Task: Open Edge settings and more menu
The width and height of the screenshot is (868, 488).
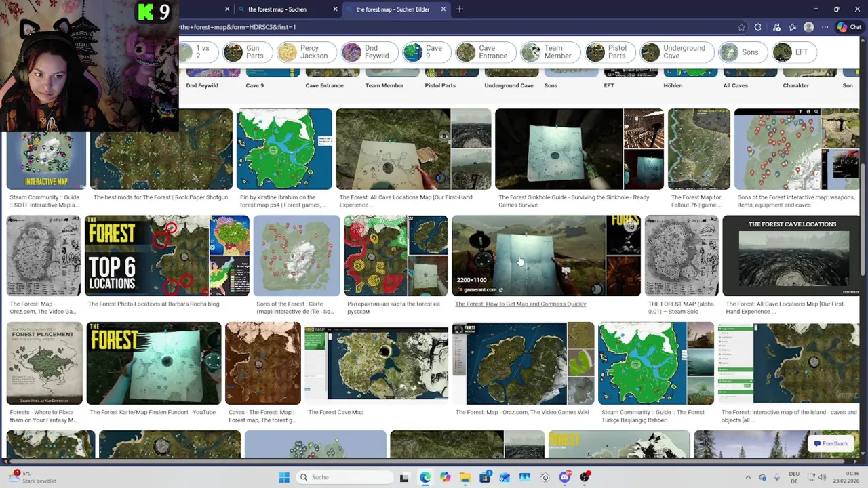Action: [825, 27]
